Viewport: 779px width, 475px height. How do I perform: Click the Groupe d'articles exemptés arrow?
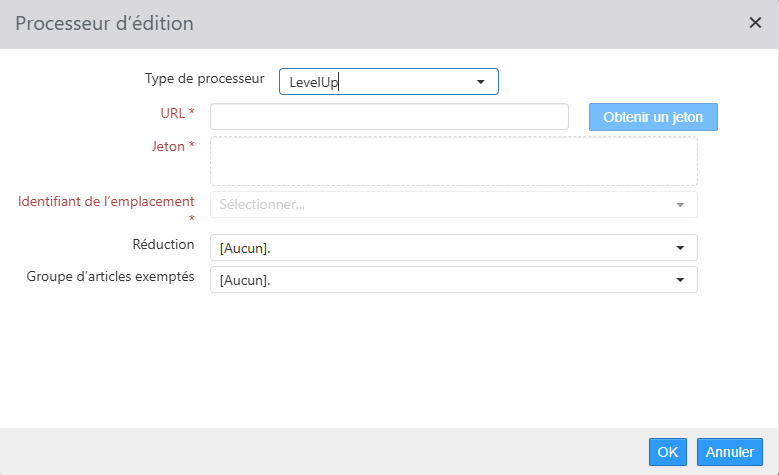(680, 280)
